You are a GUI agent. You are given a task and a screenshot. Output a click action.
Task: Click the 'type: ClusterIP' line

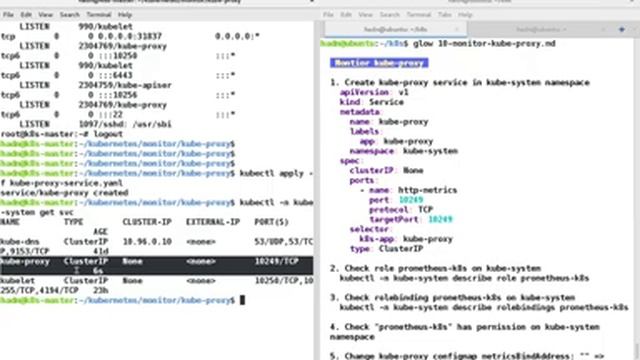386,249
